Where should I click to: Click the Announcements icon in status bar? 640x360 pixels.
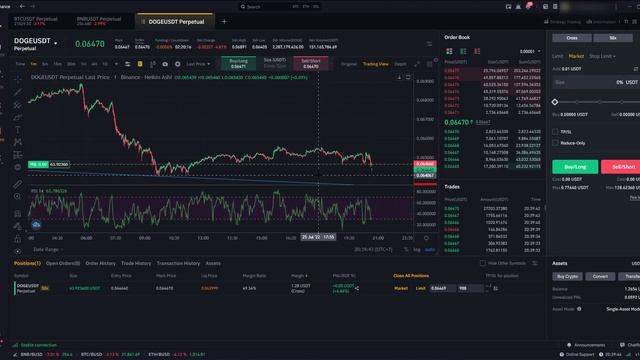[569, 345]
